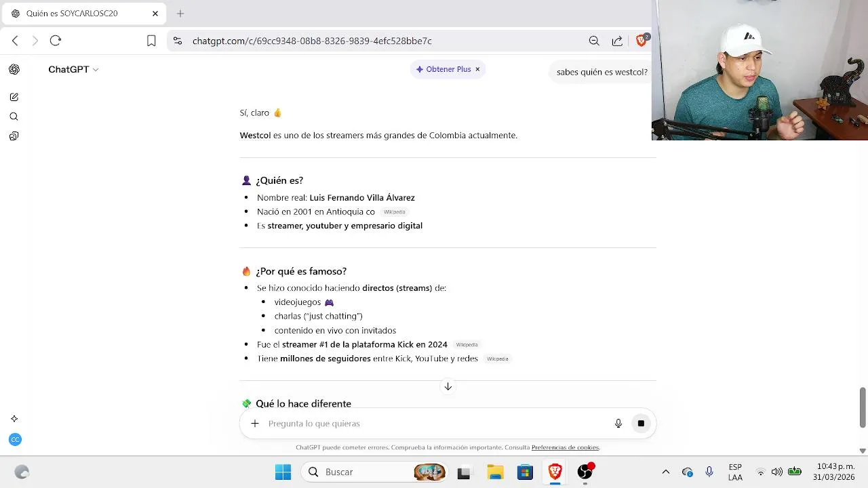Open the CC profile avatar
Image resolution: width=868 pixels, height=488 pixels.
[15, 440]
